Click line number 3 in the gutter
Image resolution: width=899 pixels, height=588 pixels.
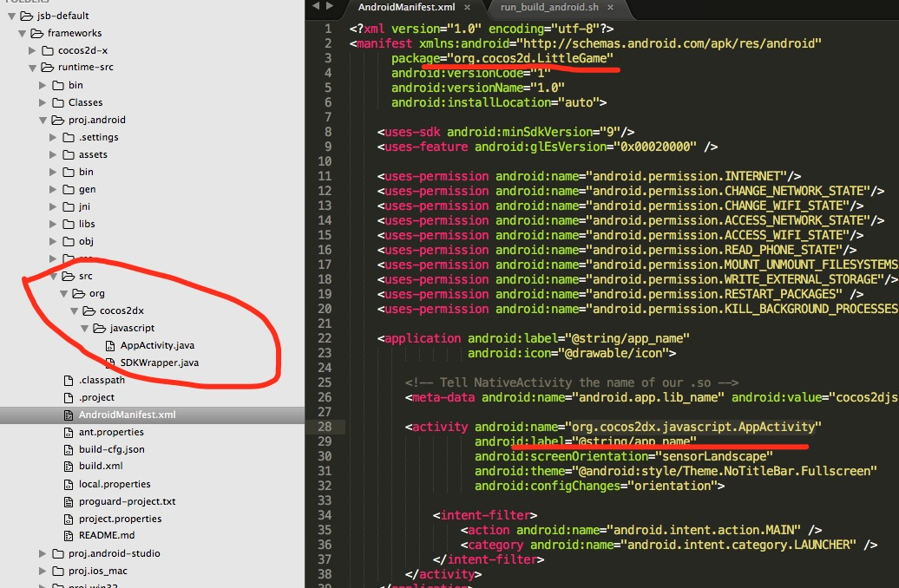[328, 58]
